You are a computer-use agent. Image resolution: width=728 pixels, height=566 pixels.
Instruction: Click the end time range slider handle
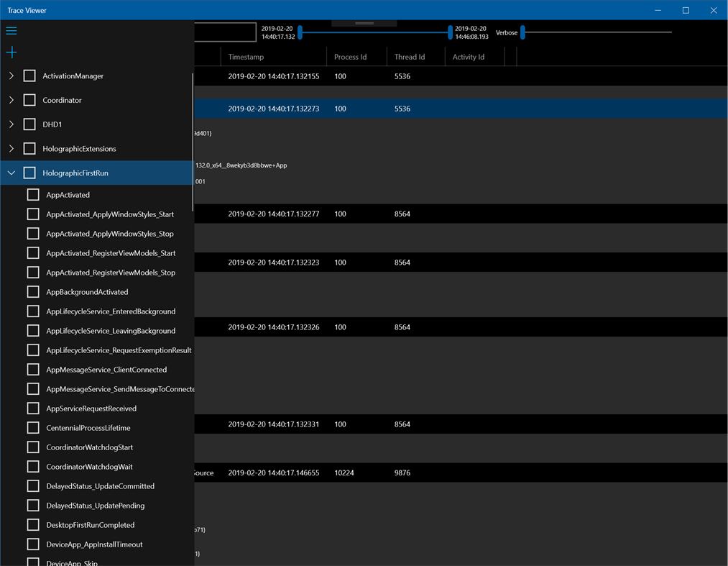[x=450, y=32]
